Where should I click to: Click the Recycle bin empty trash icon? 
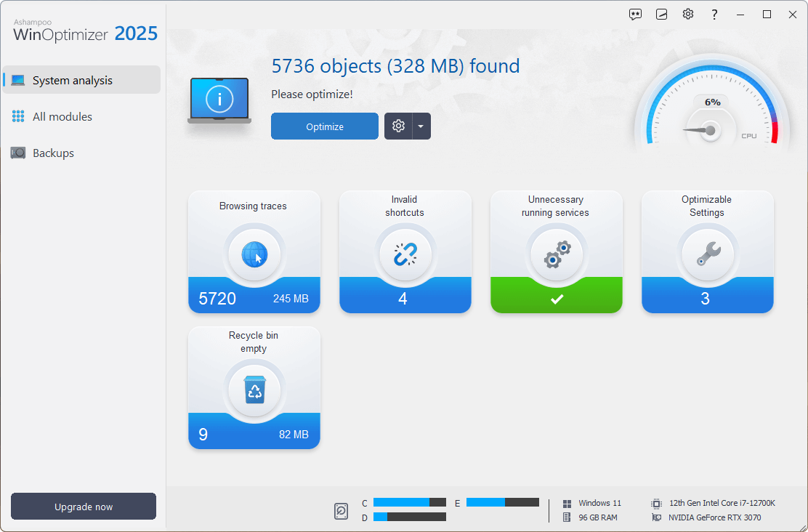click(x=254, y=391)
